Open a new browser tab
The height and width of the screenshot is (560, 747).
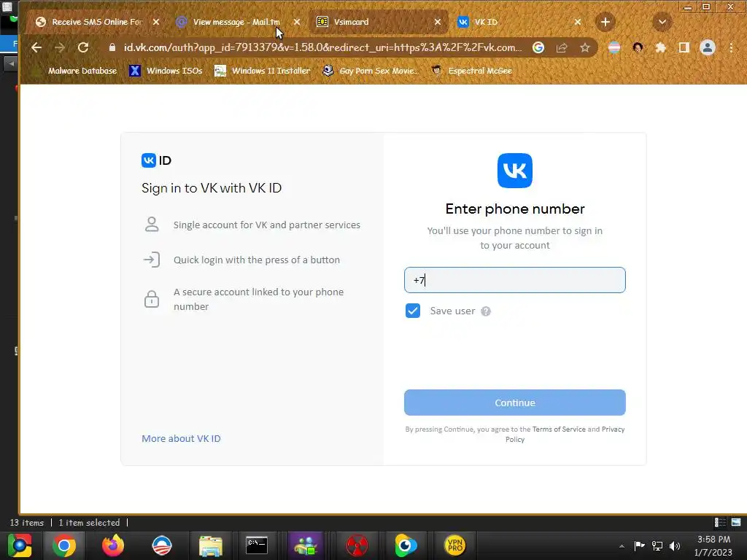point(605,22)
